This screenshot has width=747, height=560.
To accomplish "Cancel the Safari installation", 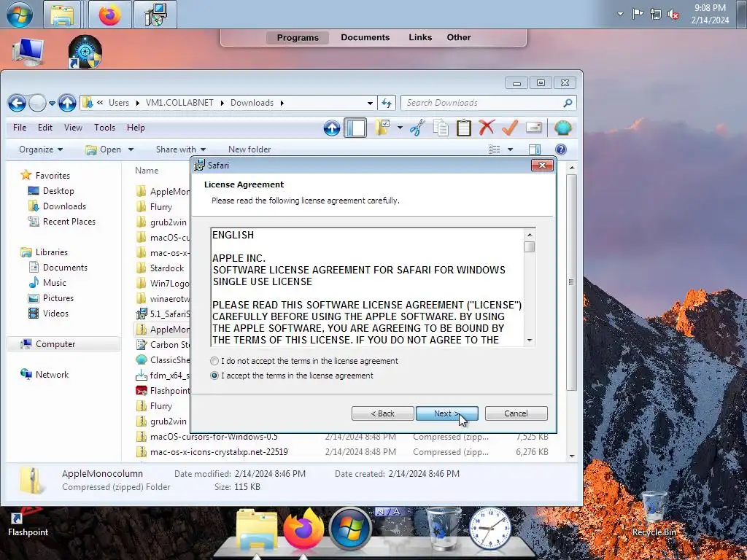I will click(516, 413).
